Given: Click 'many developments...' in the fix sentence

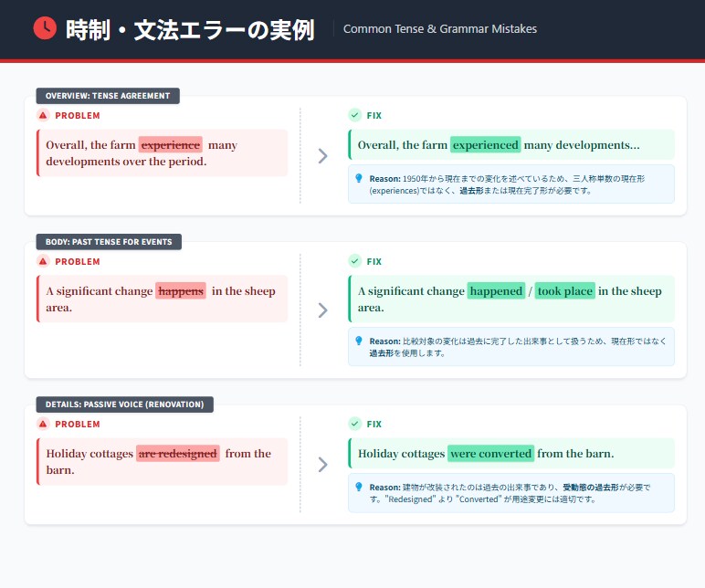Looking at the screenshot, I should (582, 145).
